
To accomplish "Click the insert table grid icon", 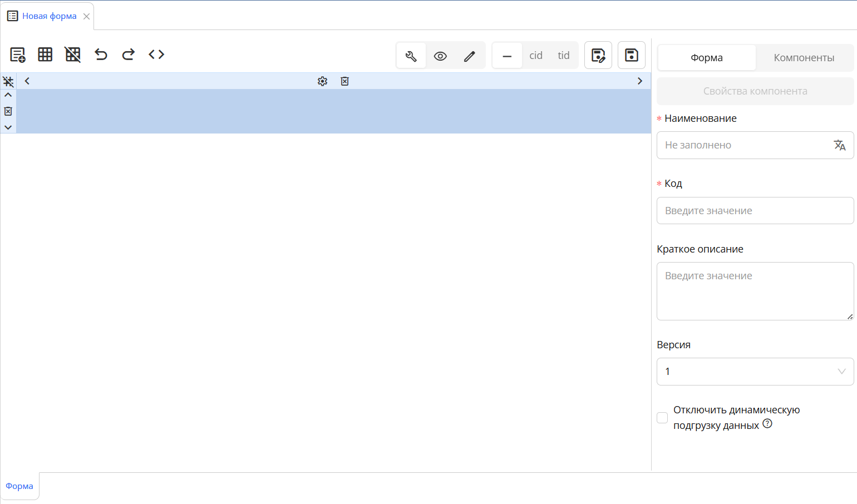I will [45, 55].
